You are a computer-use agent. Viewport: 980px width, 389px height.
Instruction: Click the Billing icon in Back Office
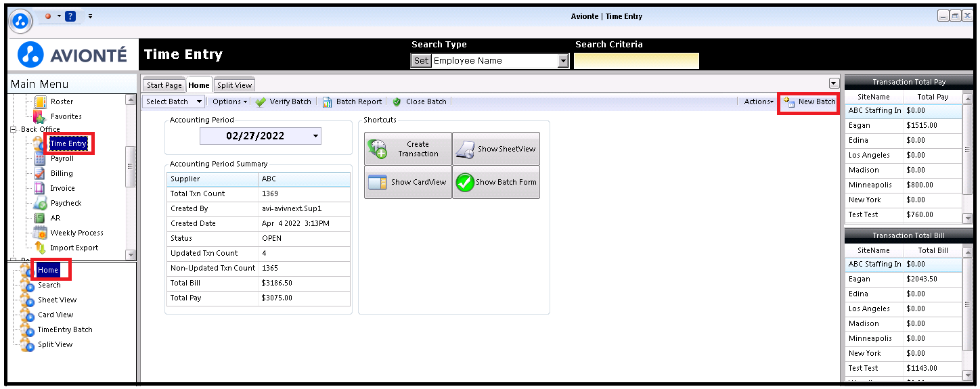pyautogui.click(x=39, y=174)
